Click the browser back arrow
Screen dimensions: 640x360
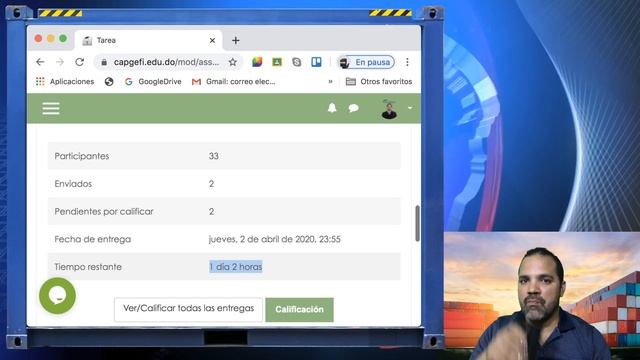pos(40,62)
